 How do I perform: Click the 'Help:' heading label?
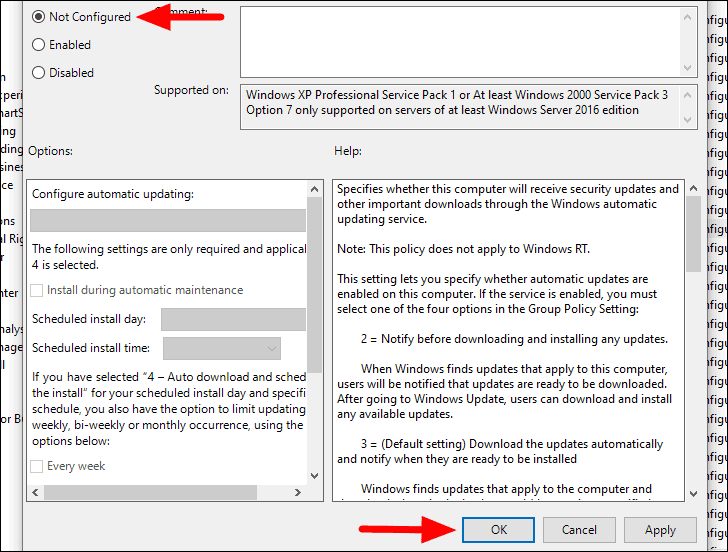348,151
